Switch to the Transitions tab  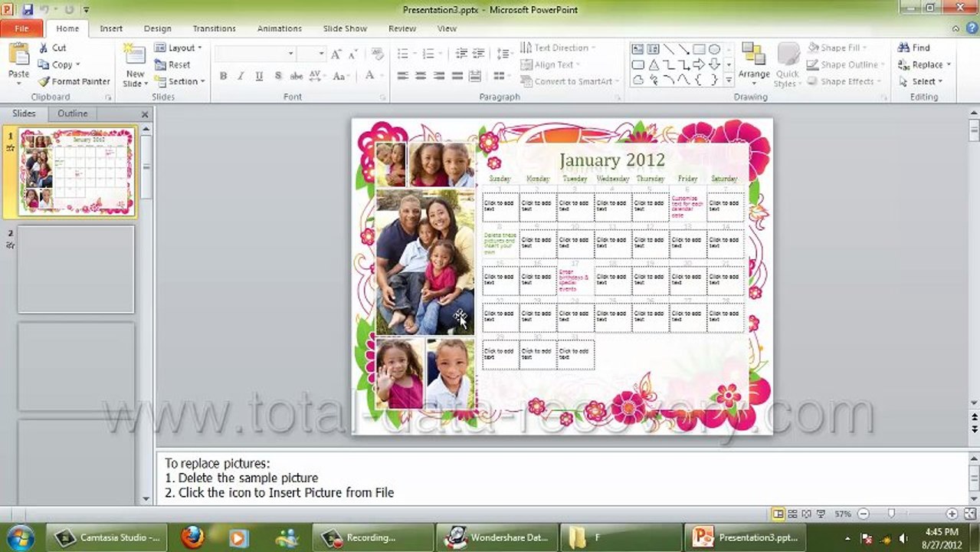215,28
